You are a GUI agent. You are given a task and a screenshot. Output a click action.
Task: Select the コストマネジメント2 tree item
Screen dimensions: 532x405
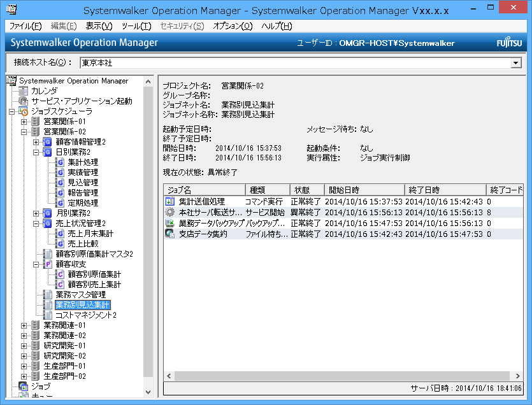(x=86, y=315)
